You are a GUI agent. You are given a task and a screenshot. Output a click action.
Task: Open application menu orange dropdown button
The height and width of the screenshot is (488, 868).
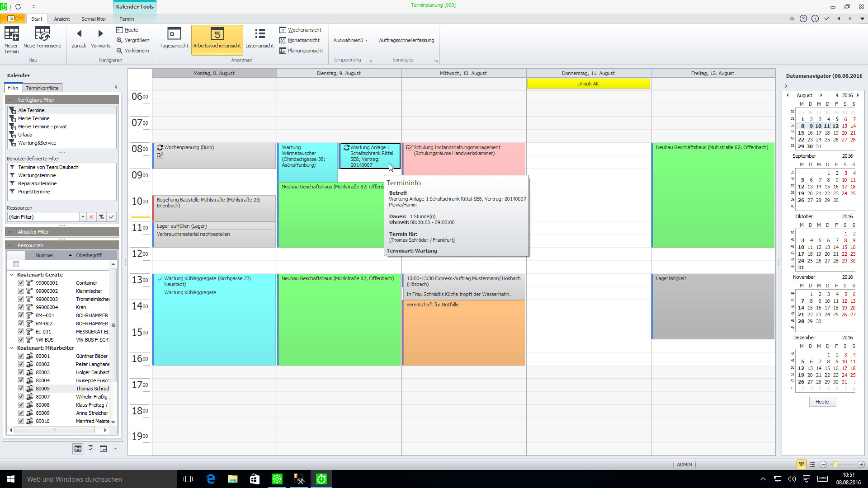coord(13,19)
